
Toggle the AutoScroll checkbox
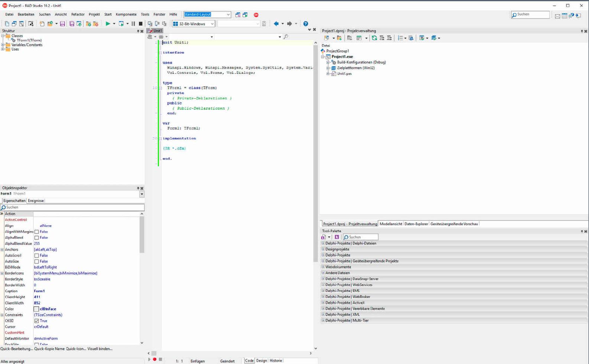(x=36, y=256)
